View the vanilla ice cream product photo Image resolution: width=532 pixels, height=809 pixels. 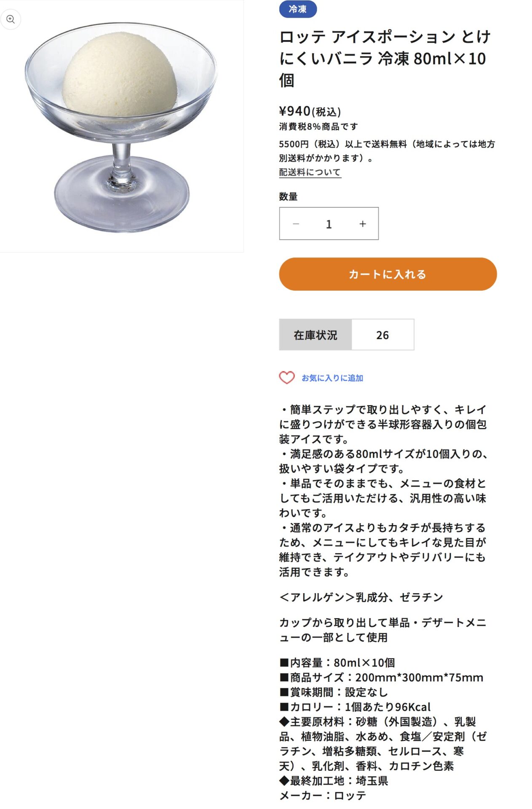[x=121, y=126]
